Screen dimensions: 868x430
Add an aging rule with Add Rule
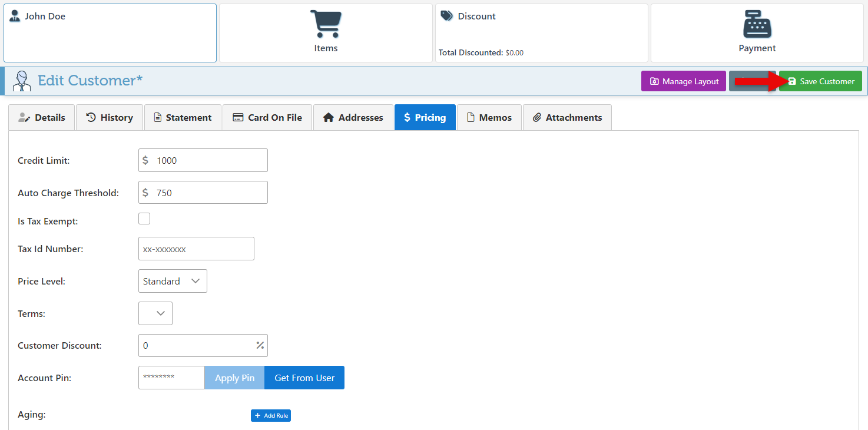(271, 416)
